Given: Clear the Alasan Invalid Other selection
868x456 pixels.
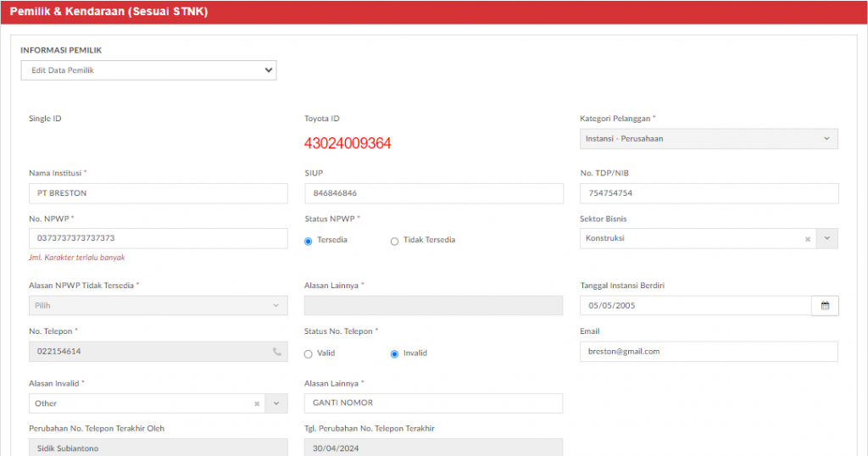Looking at the screenshot, I should (257, 404).
